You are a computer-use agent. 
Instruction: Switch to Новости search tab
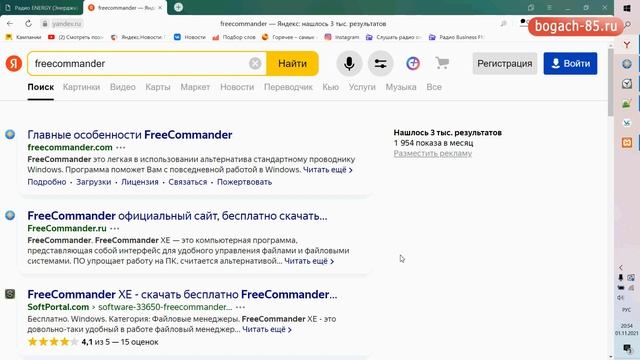click(x=237, y=87)
